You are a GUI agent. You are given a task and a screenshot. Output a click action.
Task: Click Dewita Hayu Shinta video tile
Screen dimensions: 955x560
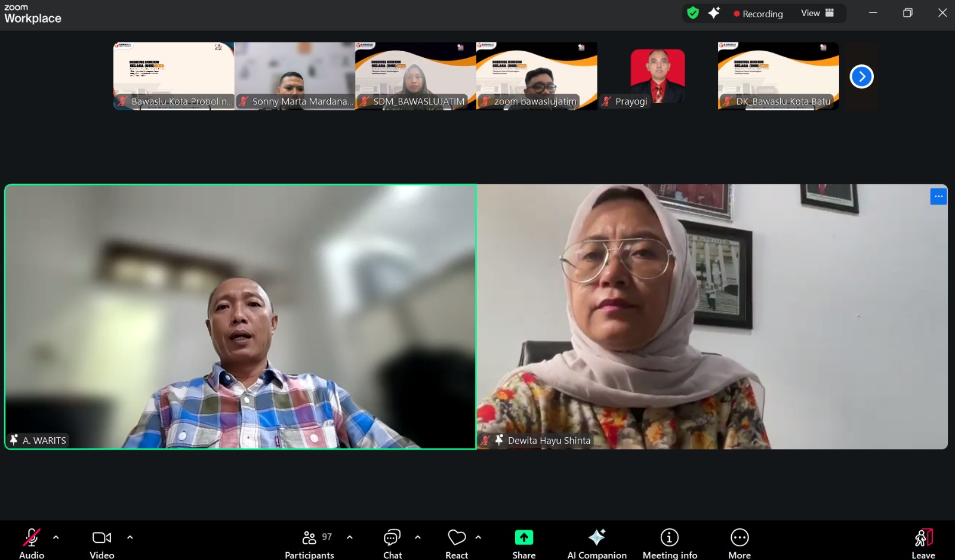[712, 317]
